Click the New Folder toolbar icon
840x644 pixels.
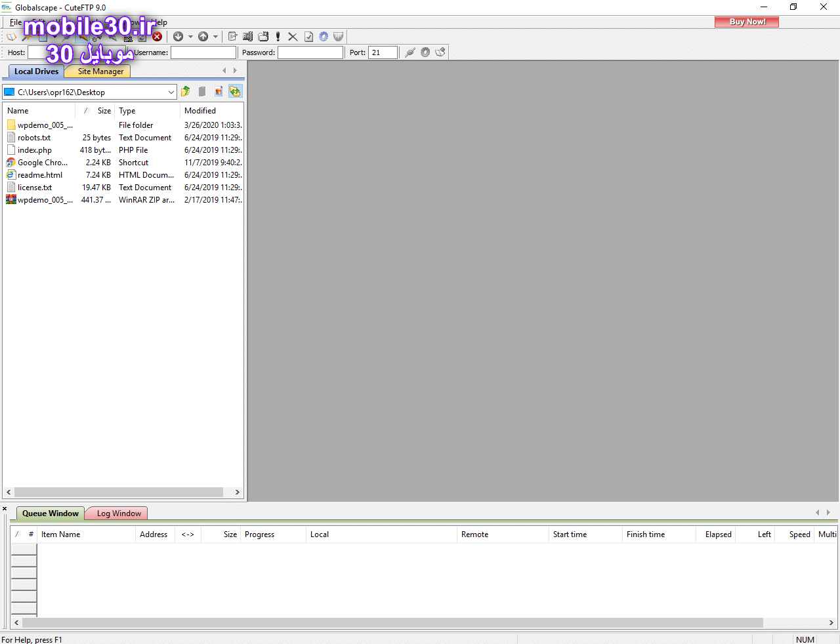tap(263, 37)
